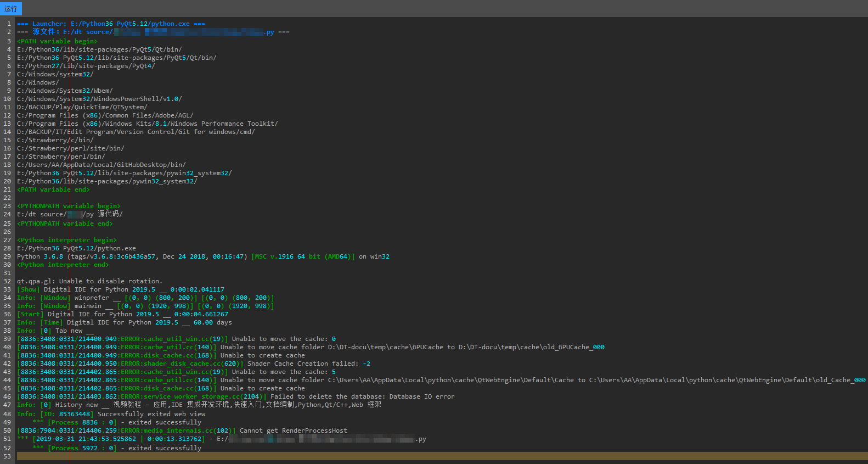868x464 pixels.
Task: Click 'Unable to move the cache: 5' error
Action: tap(176, 372)
